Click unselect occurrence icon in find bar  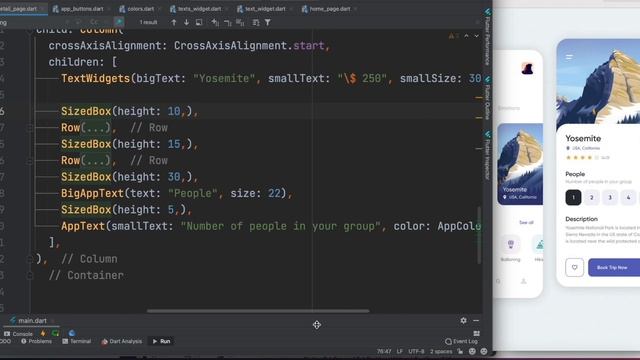pos(228,22)
